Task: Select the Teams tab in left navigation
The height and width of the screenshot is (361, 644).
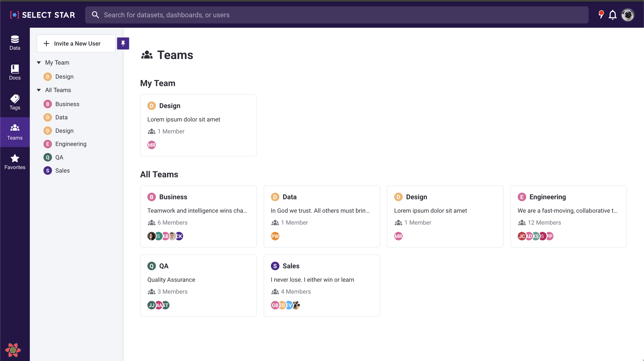Action: click(x=15, y=132)
